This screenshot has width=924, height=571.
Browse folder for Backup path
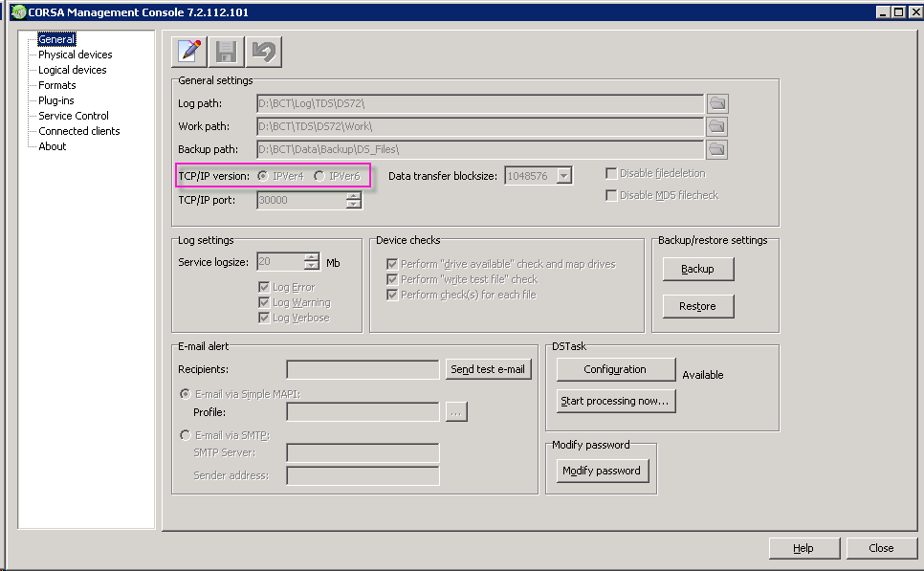(x=717, y=149)
